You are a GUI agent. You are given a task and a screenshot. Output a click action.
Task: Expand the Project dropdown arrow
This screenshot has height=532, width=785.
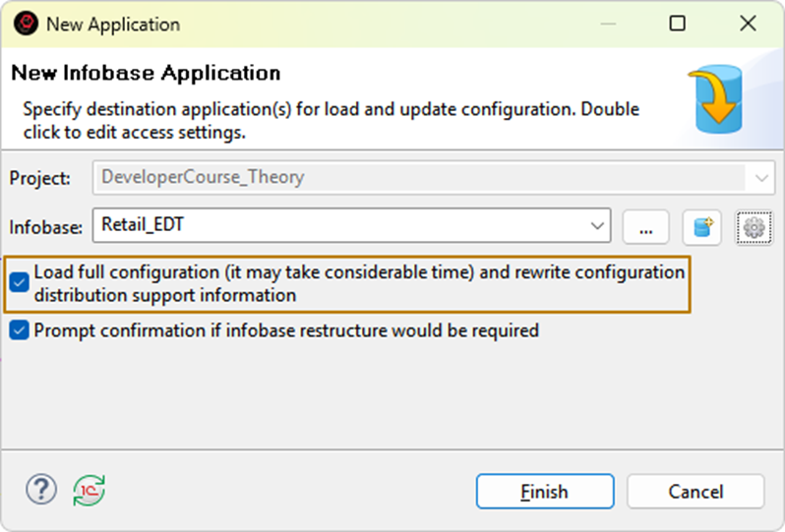point(760,178)
